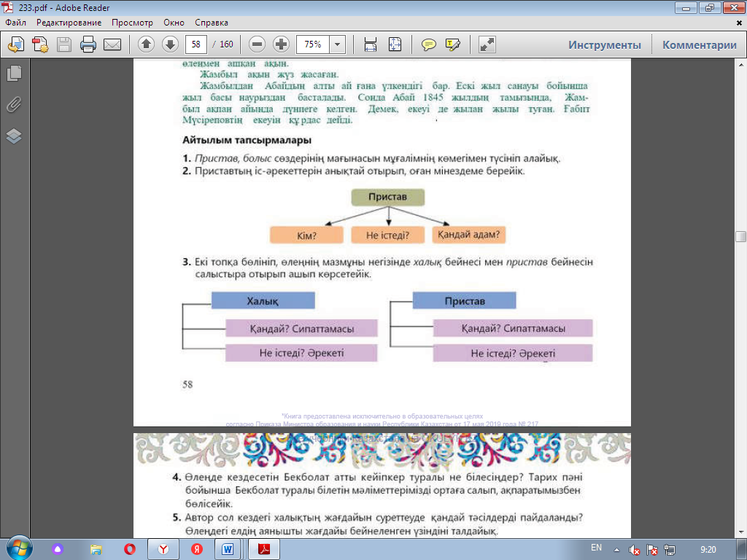
Task: Open the Инструменты panel
Action: [605, 44]
